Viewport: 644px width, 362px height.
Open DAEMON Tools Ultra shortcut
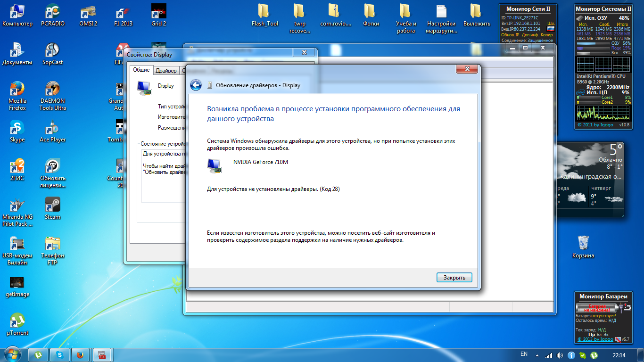point(53,96)
